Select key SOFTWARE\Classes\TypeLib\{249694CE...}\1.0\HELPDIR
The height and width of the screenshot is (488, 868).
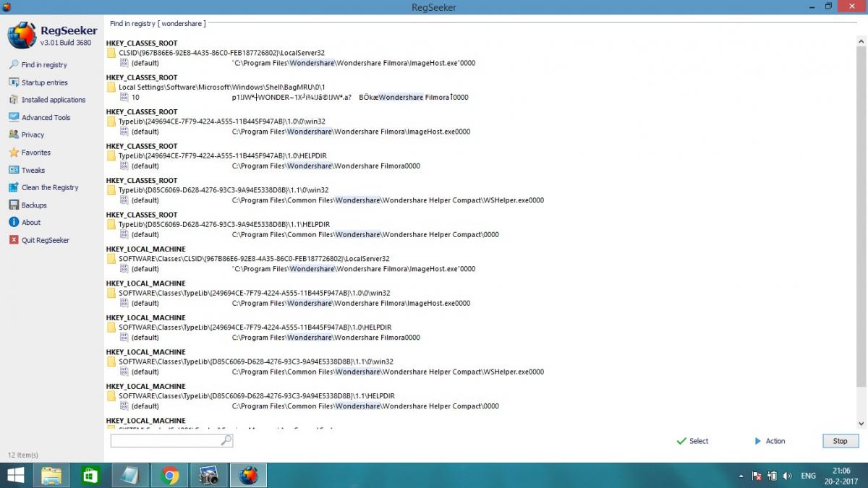257,327
